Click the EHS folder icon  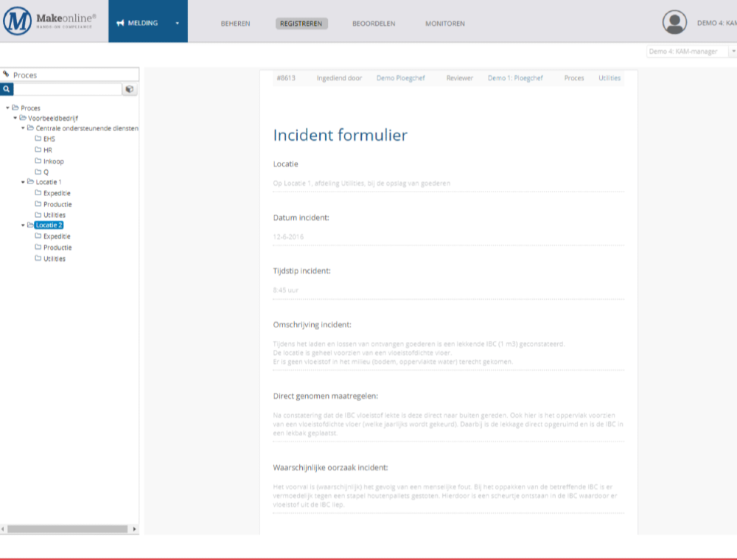[x=38, y=139]
